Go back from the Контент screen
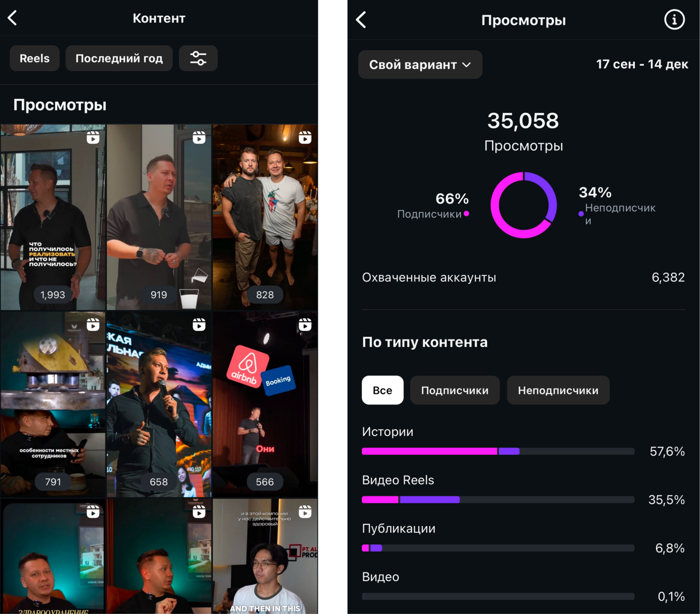 (12, 18)
